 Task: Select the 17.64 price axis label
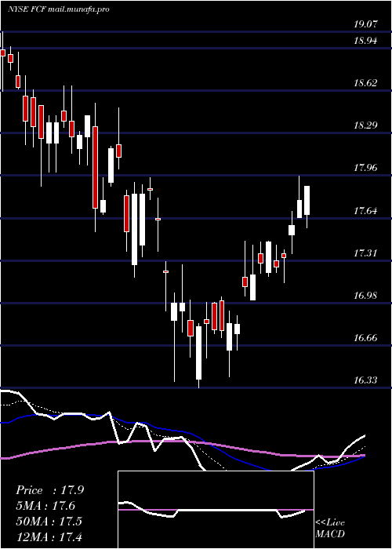tap(365, 211)
